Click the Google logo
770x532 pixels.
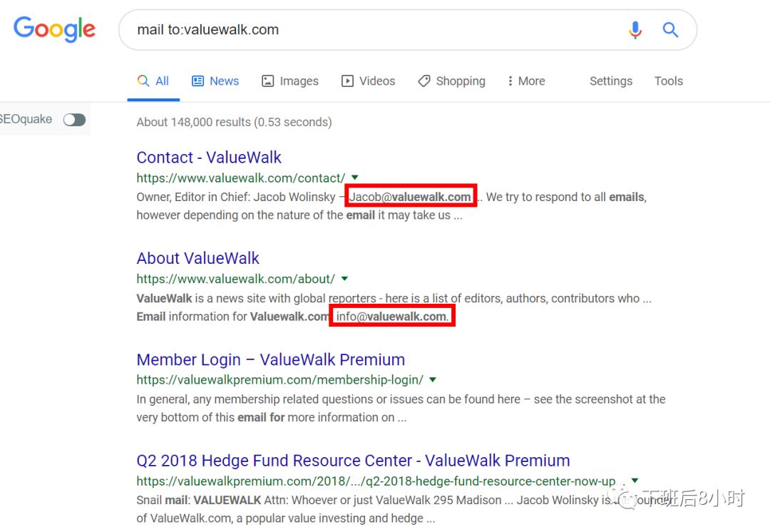pos(54,29)
